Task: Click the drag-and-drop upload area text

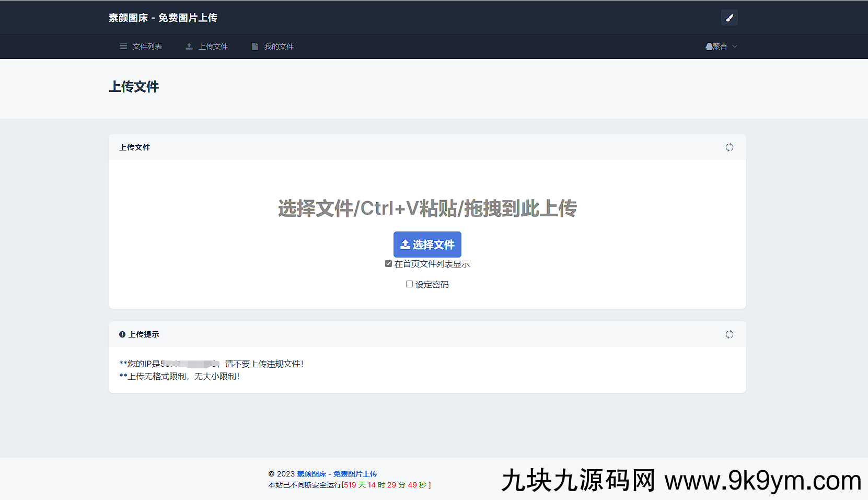Action: tap(427, 208)
